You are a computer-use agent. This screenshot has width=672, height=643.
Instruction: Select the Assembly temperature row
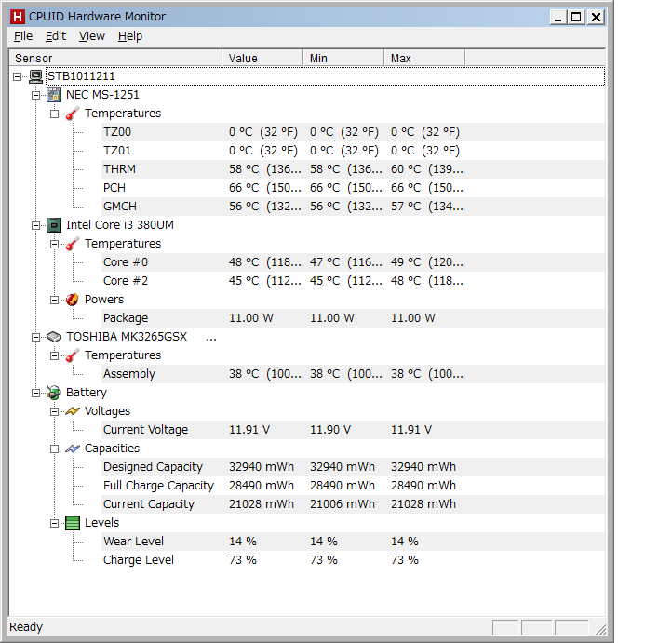(353, 374)
